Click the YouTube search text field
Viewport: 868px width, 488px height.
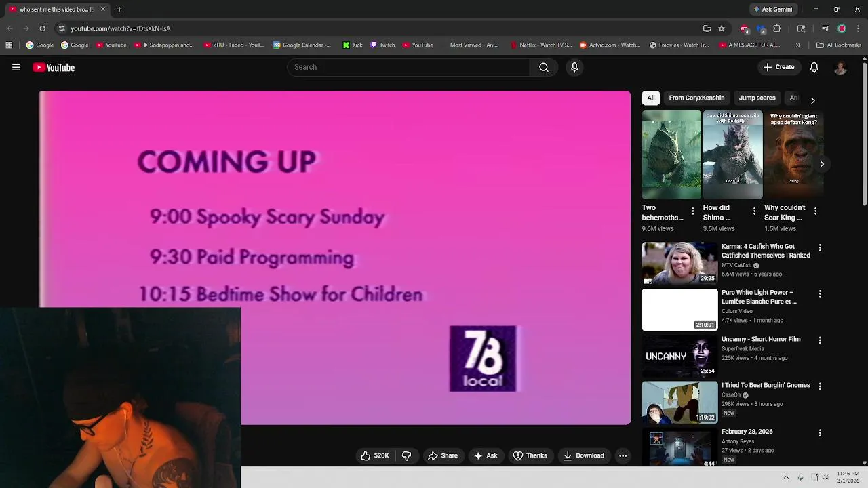point(408,67)
